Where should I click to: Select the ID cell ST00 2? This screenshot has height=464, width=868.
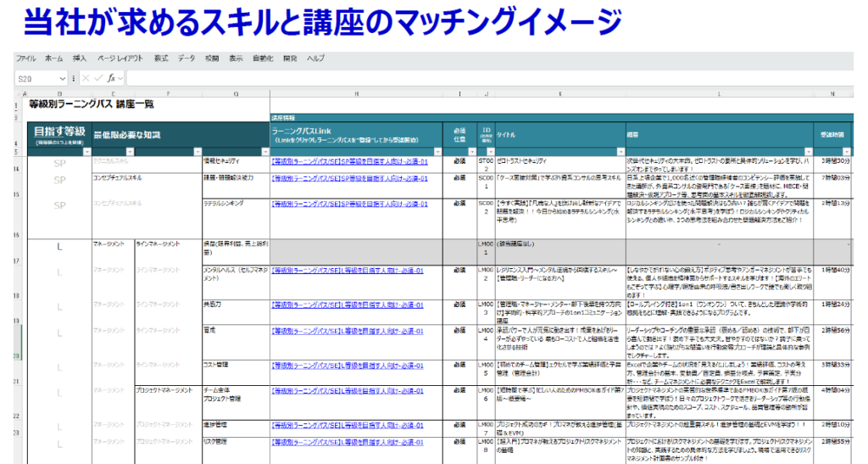coord(486,165)
